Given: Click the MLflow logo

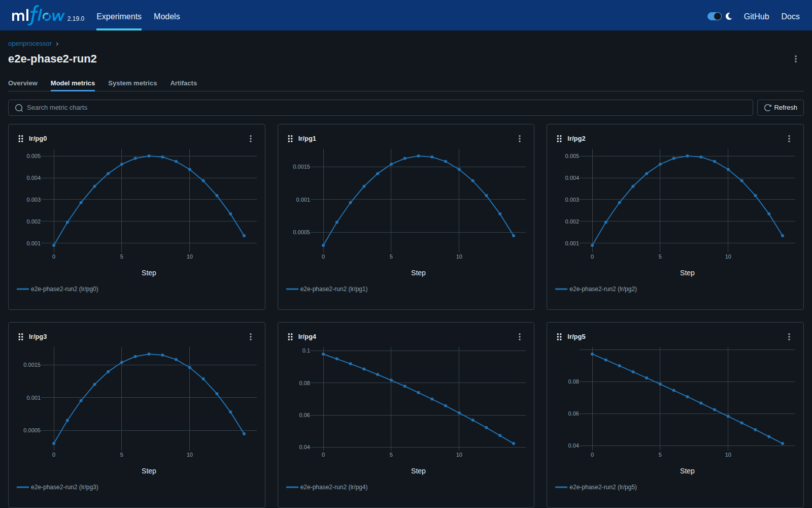Looking at the screenshot, I should click(38, 16).
